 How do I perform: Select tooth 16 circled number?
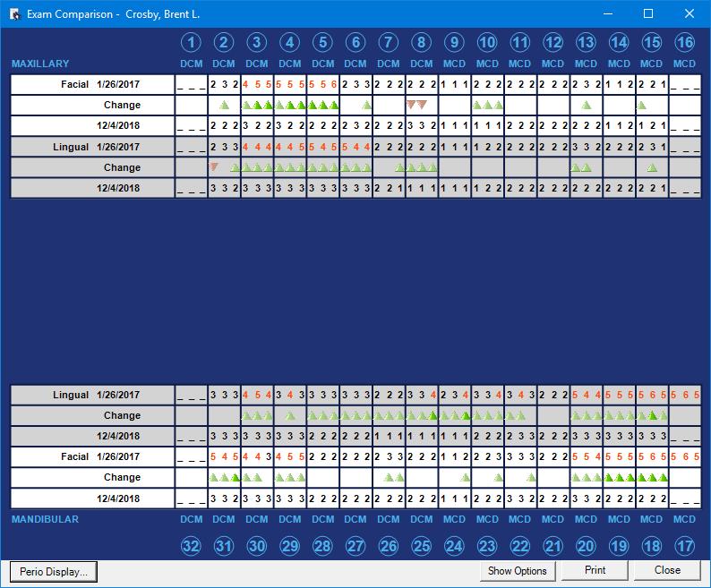(x=684, y=42)
